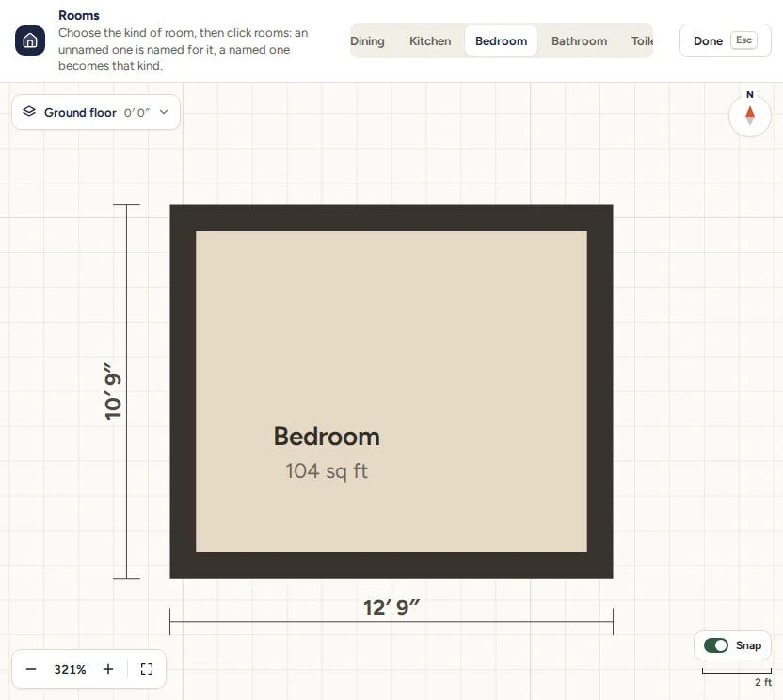
Task: Click the top wall of the Bedroom
Action: pyautogui.click(x=391, y=217)
